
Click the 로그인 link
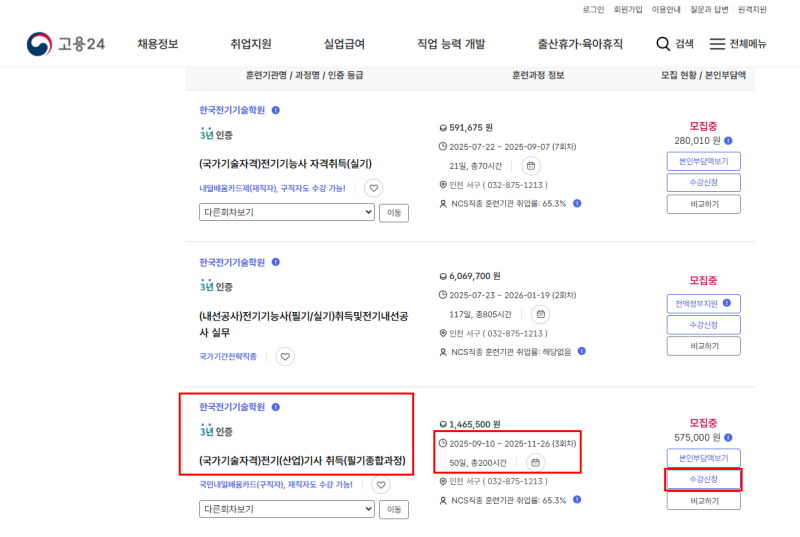point(593,10)
